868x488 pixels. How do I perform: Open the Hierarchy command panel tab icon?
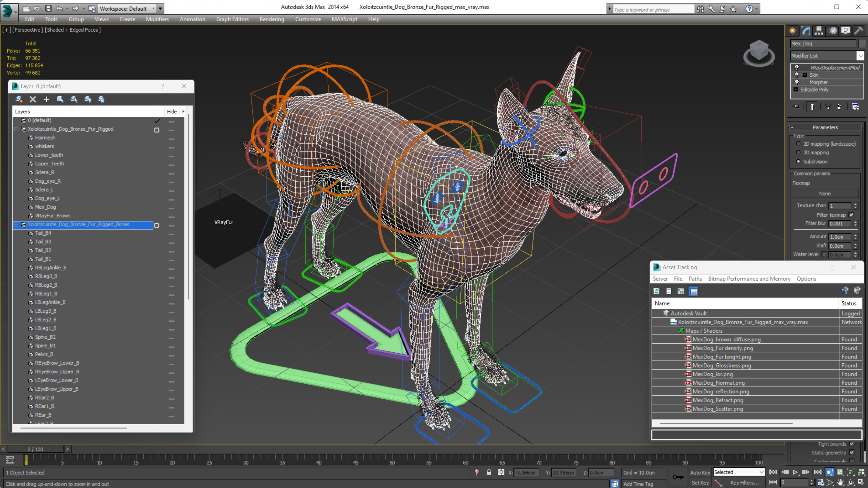819,31
